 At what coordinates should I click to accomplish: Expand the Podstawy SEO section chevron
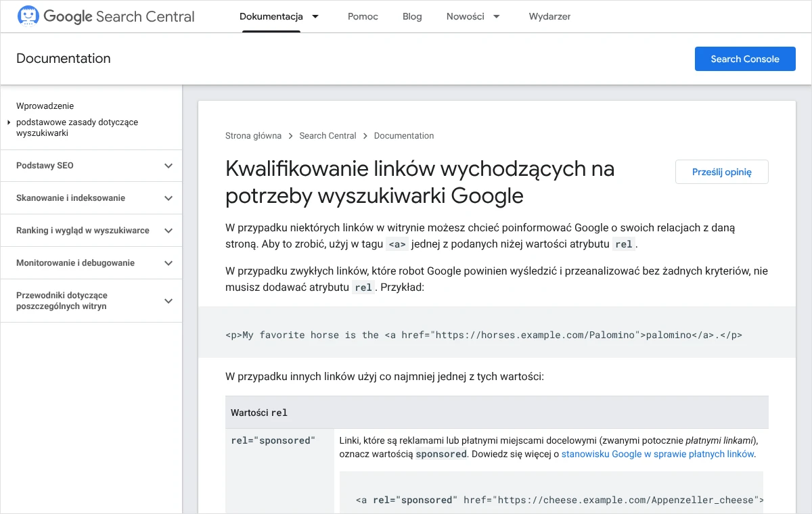[x=168, y=166]
